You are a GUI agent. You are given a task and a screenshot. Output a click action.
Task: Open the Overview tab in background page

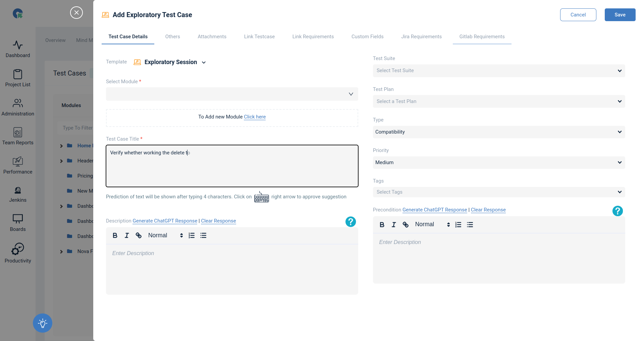(x=55, y=40)
